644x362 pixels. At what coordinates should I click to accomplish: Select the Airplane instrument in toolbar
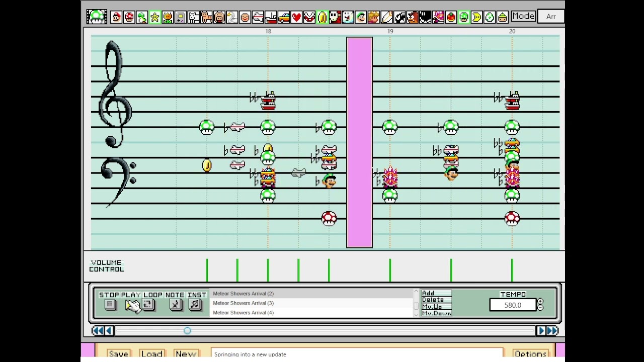click(258, 17)
